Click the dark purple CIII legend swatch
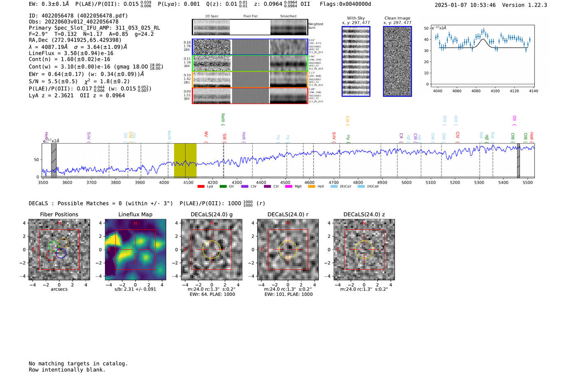 267,187
